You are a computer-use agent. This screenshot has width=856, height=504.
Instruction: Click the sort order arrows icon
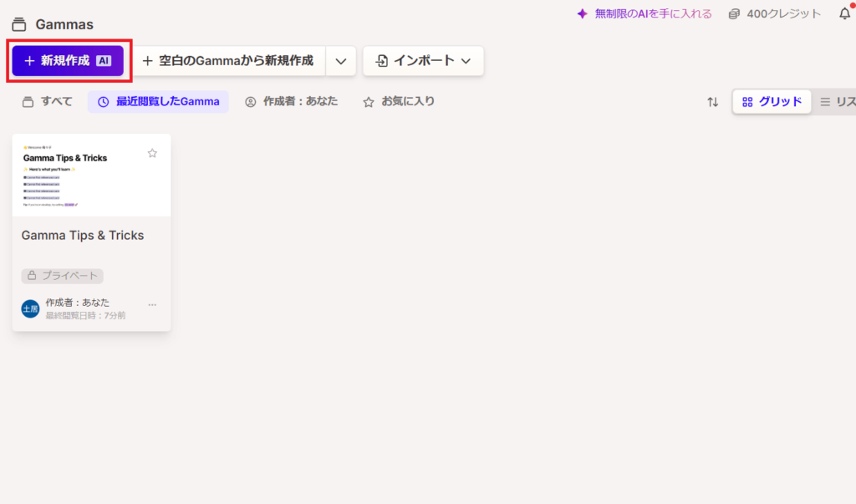[712, 102]
